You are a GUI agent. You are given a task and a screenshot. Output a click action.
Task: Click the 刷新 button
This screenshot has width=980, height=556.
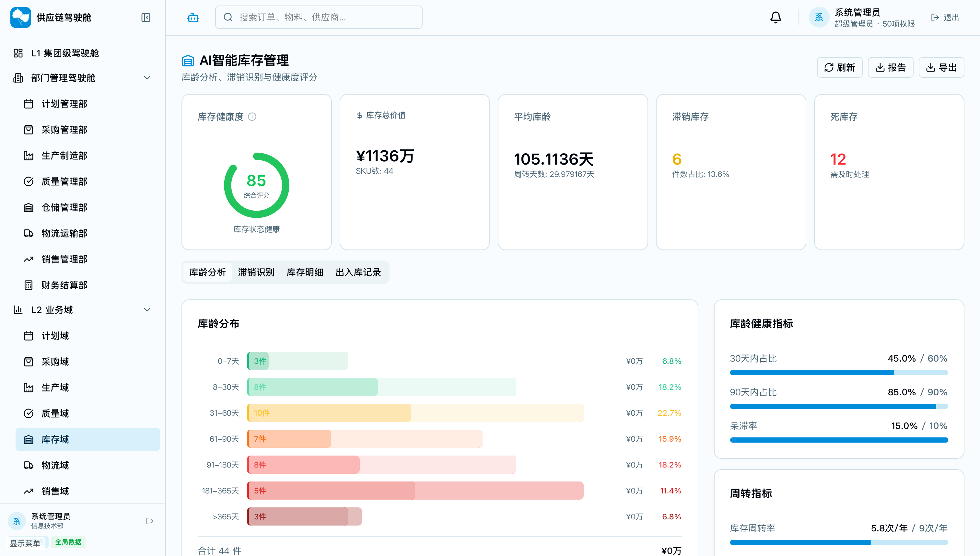(x=839, y=68)
